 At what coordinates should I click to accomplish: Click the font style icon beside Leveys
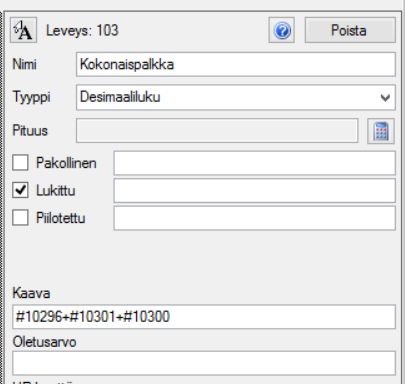coord(23,30)
